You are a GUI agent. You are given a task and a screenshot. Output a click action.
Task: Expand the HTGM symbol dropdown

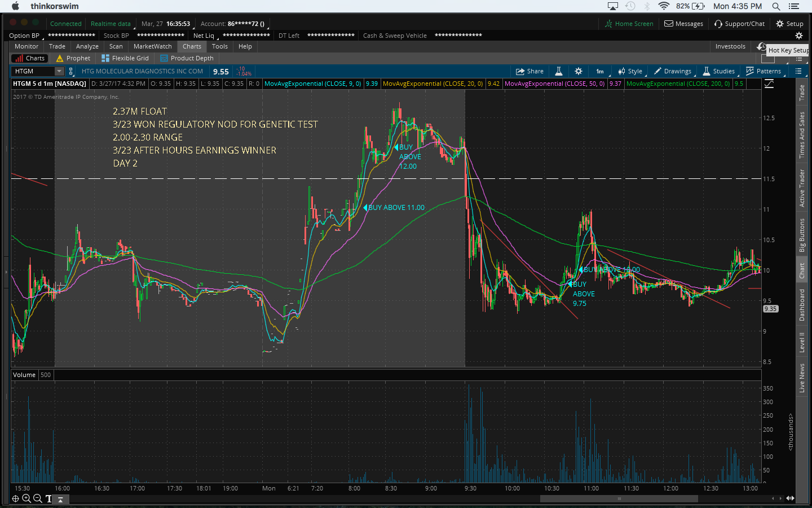pos(59,71)
